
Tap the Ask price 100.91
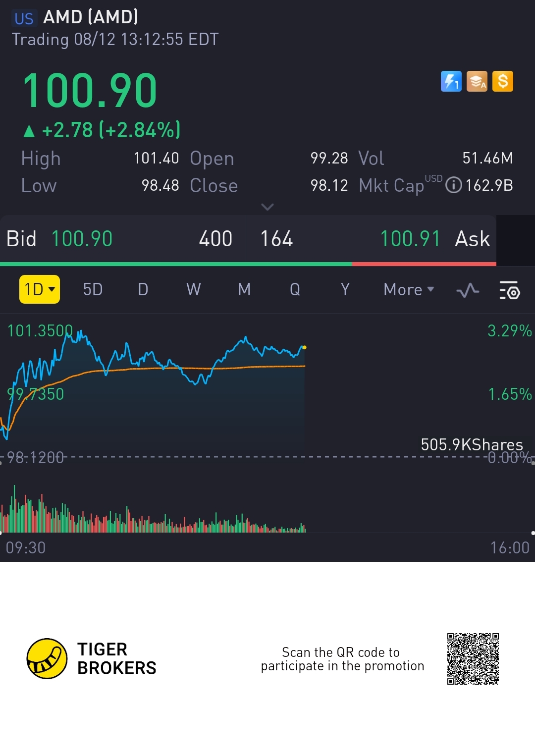click(410, 239)
